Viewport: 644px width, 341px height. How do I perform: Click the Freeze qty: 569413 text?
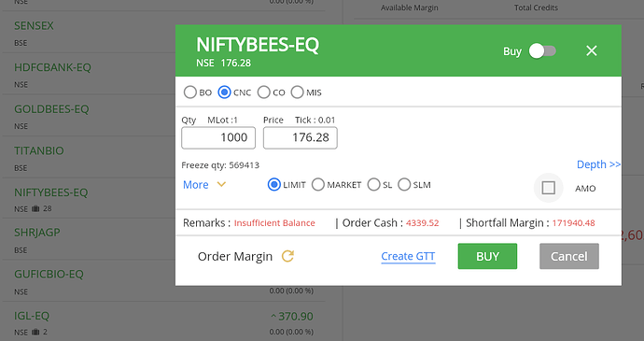point(220,165)
